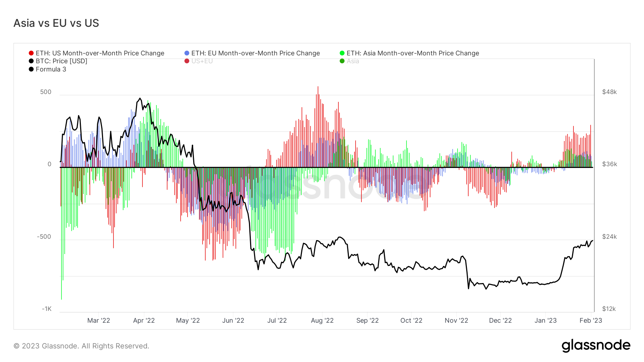The width and height of the screenshot is (644, 362).
Task: Click the Glassnode copyright notice text
Action: click(x=81, y=346)
